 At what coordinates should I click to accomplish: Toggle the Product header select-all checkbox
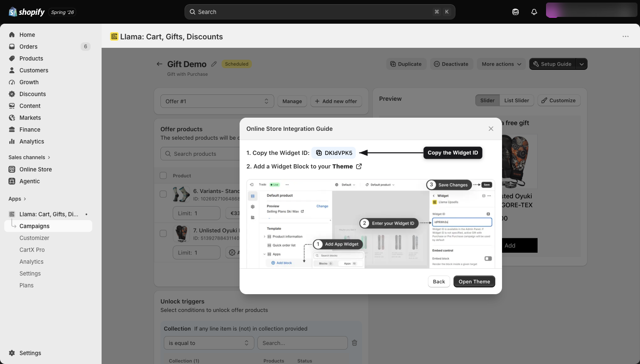[x=163, y=175]
